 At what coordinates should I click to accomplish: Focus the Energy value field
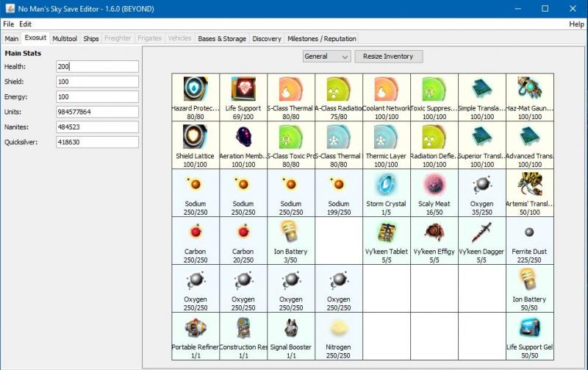pyautogui.click(x=97, y=97)
